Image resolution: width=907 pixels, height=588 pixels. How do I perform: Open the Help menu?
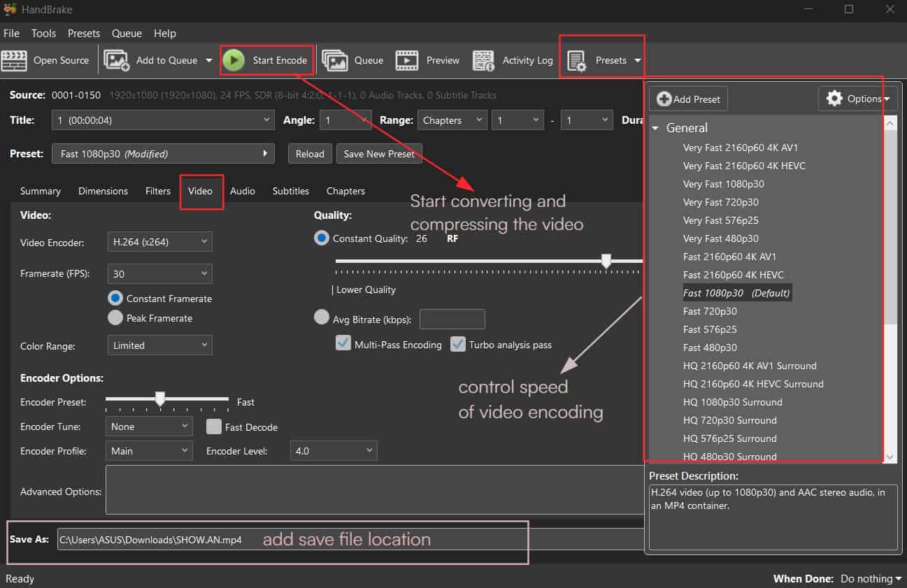[x=165, y=33]
